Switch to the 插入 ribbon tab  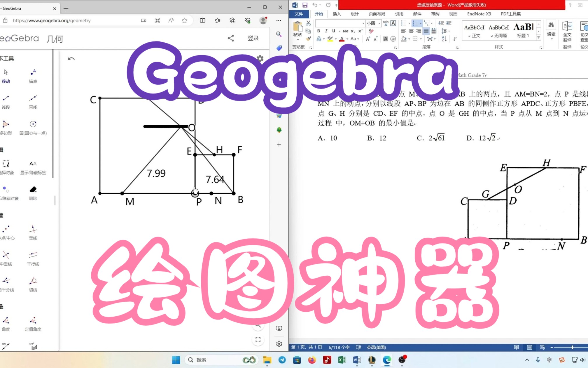(337, 14)
